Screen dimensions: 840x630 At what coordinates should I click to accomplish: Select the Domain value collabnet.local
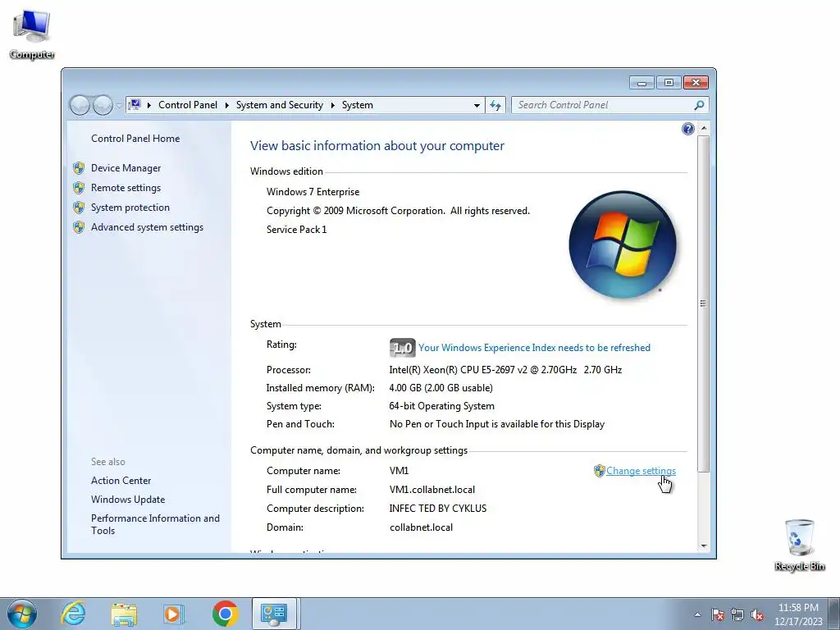(x=421, y=527)
